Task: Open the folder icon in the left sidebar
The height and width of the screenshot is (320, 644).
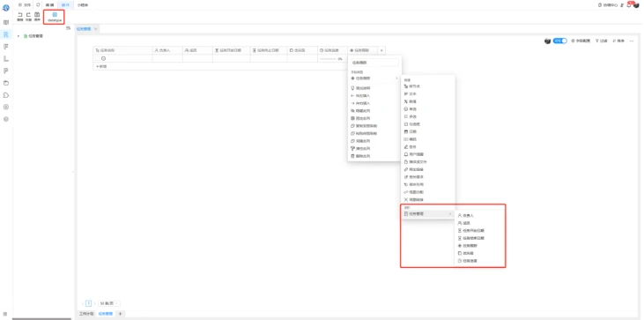Action: coord(6,83)
